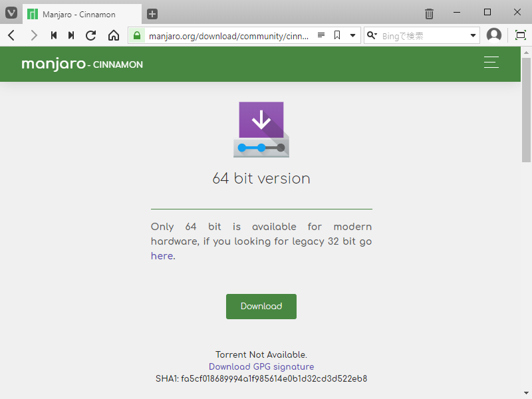The width and height of the screenshot is (532, 399).
Task: Bookmark this page
Action: [x=337, y=35]
